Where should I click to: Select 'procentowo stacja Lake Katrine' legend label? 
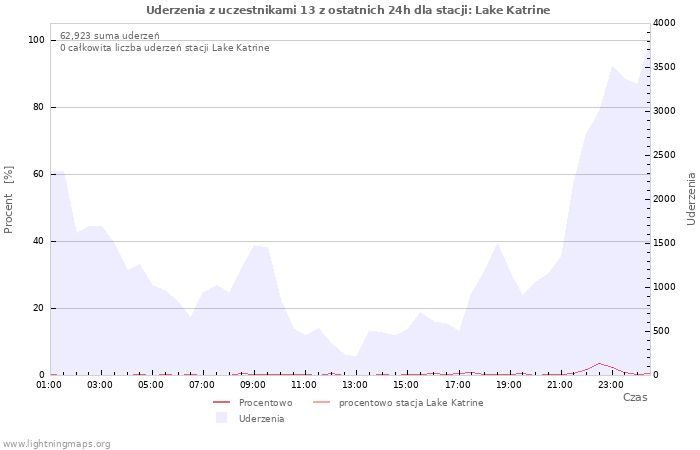pos(410,403)
